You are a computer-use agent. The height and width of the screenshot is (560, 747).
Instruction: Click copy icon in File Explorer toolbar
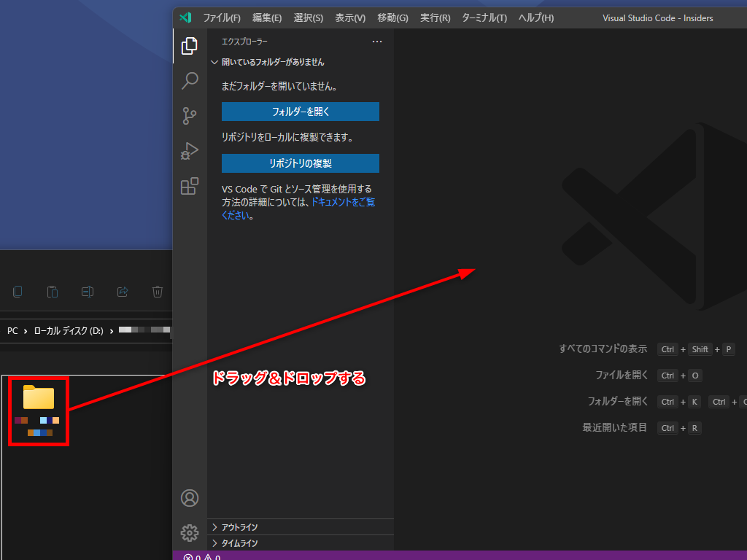click(18, 292)
